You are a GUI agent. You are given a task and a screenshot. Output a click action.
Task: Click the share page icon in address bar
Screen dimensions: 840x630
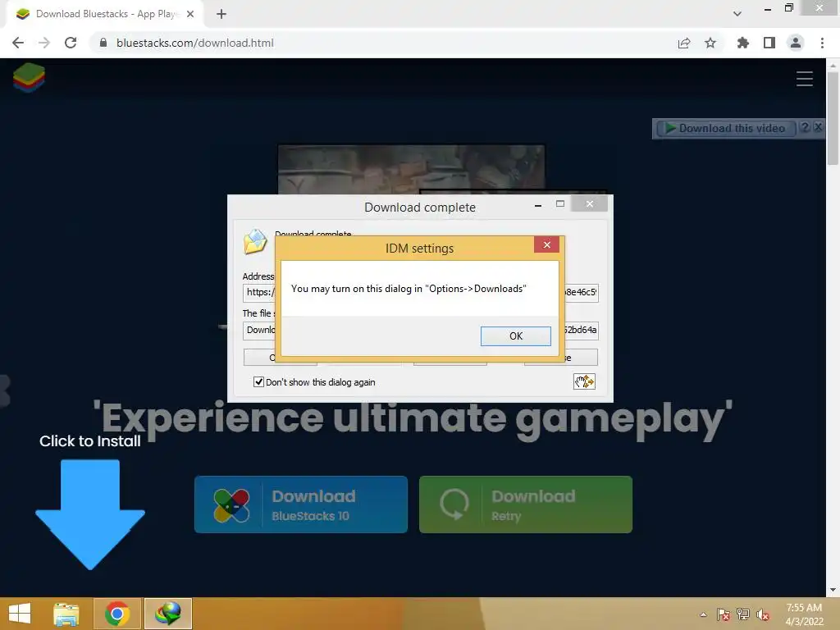(684, 43)
